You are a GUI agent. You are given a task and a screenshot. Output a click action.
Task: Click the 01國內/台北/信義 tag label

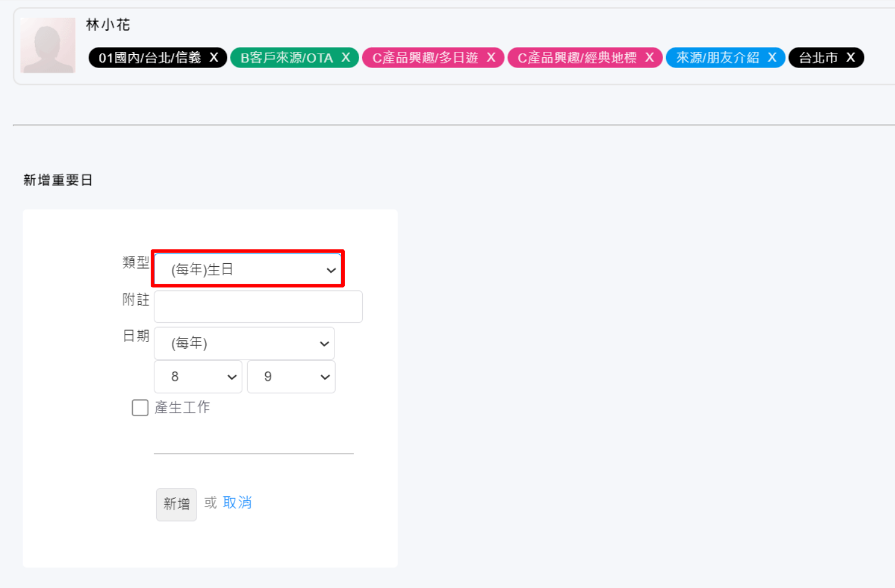(149, 58)
